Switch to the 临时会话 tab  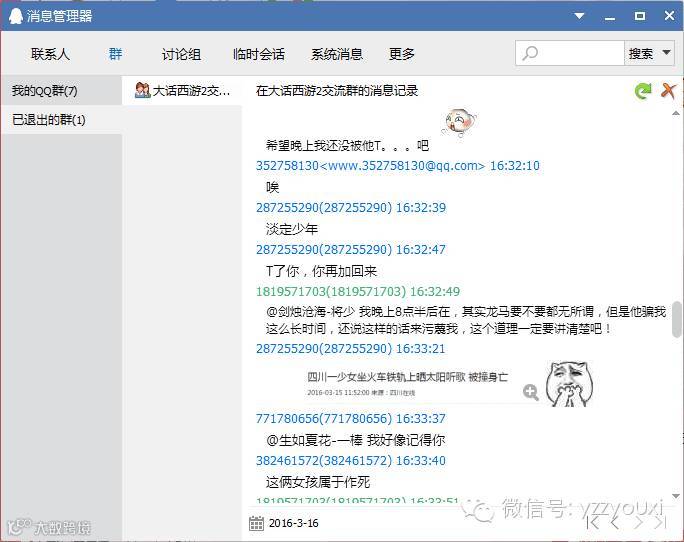coord(259,54)
